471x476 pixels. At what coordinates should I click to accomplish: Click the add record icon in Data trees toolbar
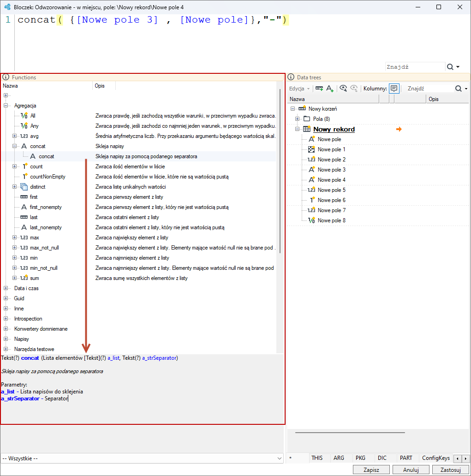[319, 89]
